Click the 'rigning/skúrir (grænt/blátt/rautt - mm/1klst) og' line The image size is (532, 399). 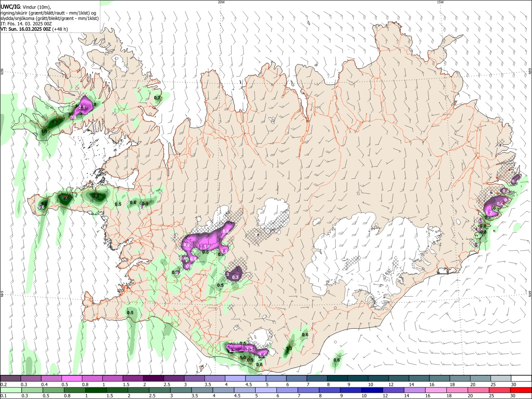pos(48,13)
